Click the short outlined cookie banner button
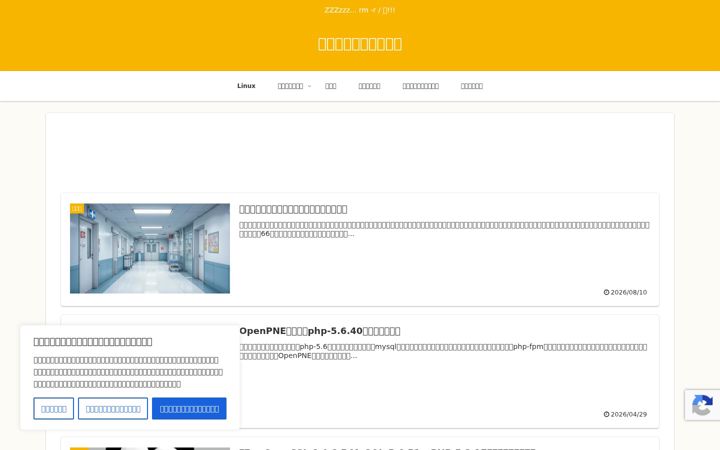Screen dimensions: 720x450 (x=54, y=409)
